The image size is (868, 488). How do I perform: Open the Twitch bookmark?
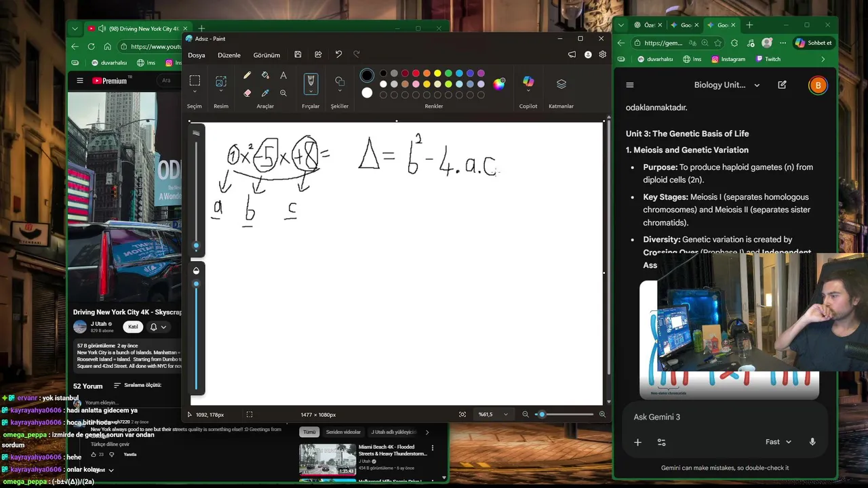tap(767, 59)
